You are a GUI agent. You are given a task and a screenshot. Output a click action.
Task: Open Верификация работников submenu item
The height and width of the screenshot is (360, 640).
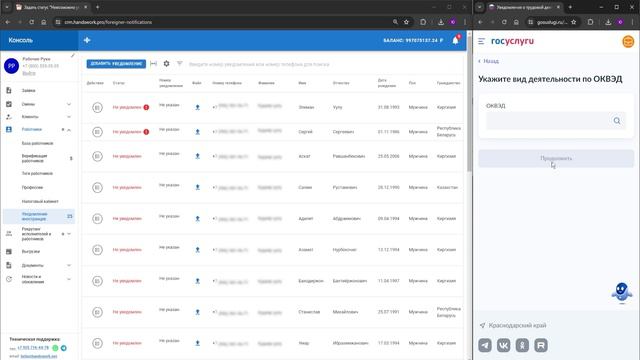(35, 158)
